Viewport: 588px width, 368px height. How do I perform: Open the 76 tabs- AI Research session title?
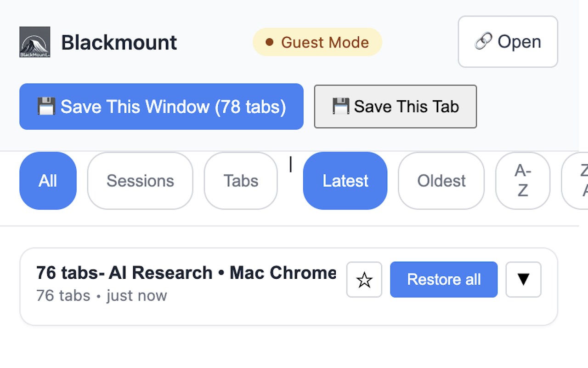(186, 273)
